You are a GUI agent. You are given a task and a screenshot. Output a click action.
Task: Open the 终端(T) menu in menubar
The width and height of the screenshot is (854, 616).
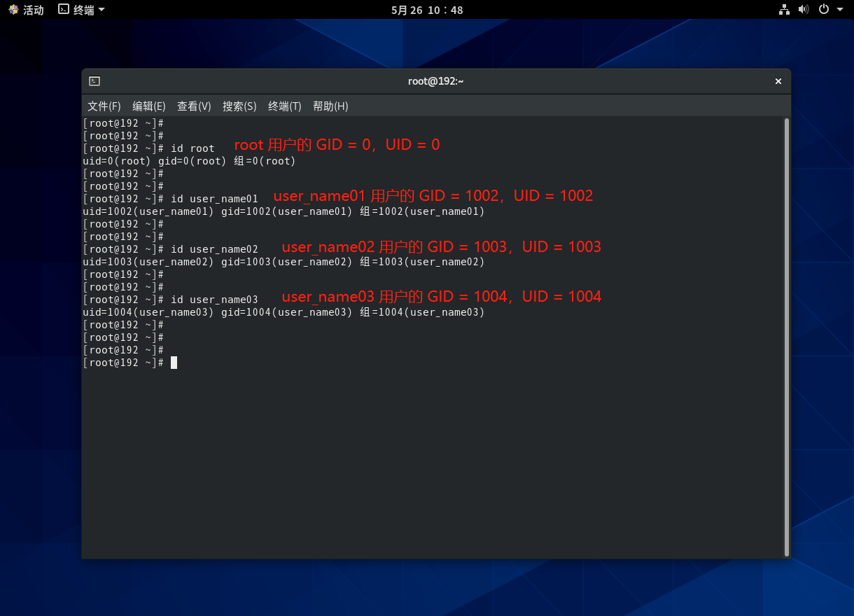click(284, 106)
